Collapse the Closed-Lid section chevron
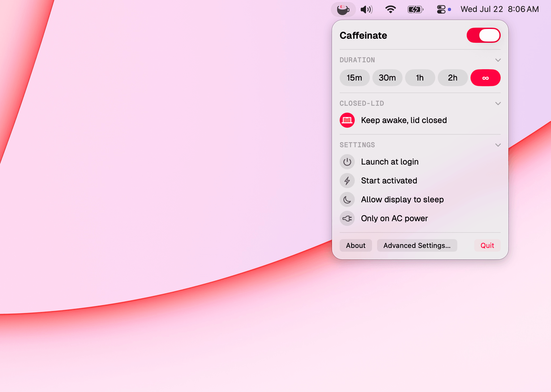This screenshot has height=392, width=551. (498, 104)
